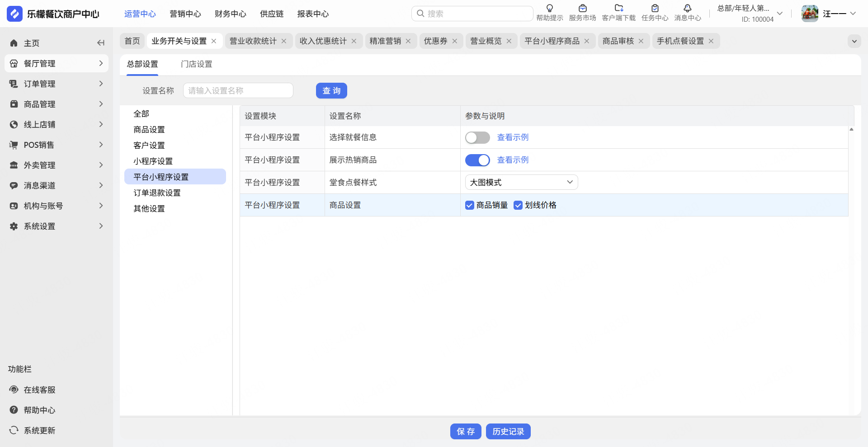
Task: Disable the 展示热销商品 toggle switch
Action: tap(477, 160)
